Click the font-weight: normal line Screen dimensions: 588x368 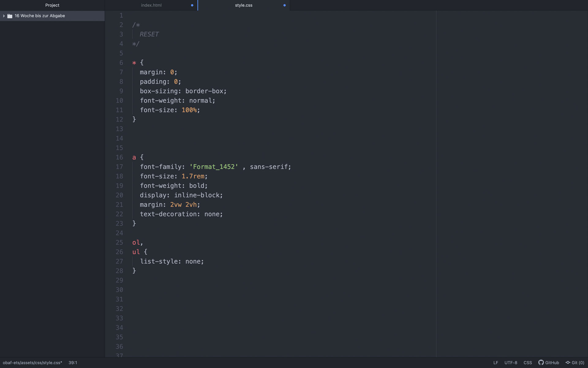point(178,101)
